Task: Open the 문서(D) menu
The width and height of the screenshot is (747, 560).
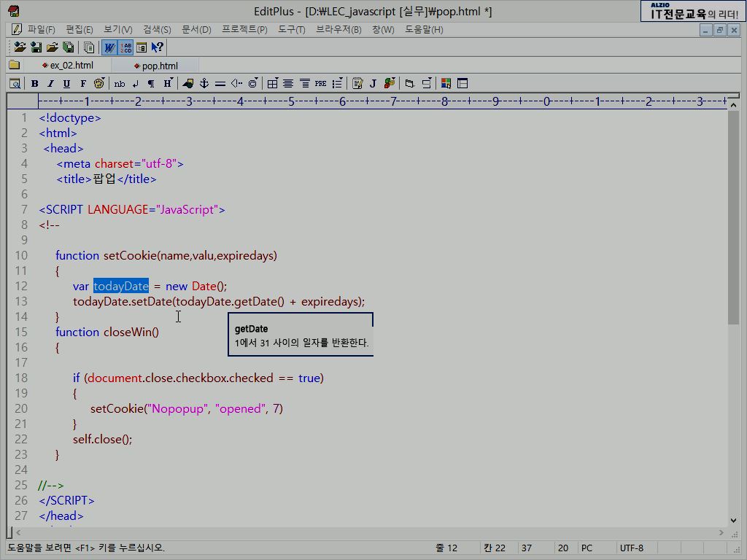Action: [x=196, y=29]
